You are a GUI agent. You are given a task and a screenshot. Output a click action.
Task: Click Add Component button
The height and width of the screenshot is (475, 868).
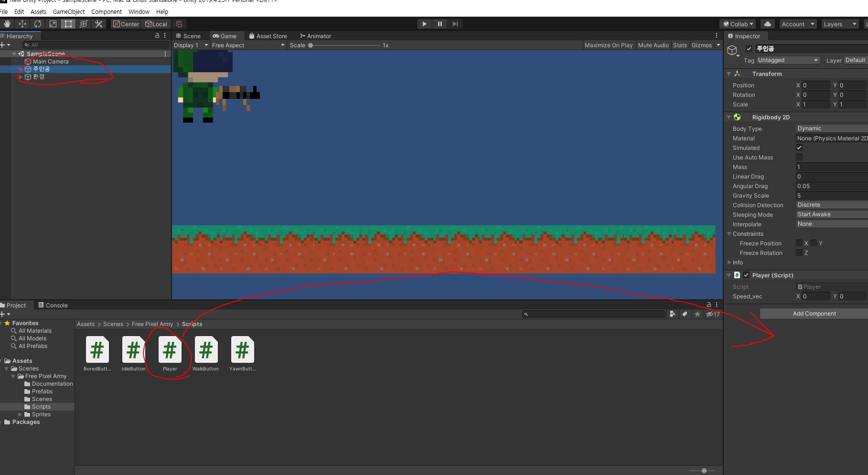point(814,314)
